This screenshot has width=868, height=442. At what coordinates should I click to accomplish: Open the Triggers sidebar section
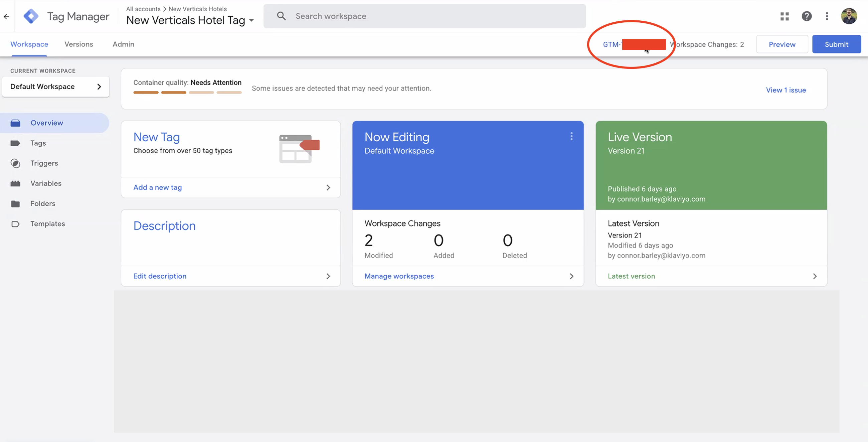44,163
